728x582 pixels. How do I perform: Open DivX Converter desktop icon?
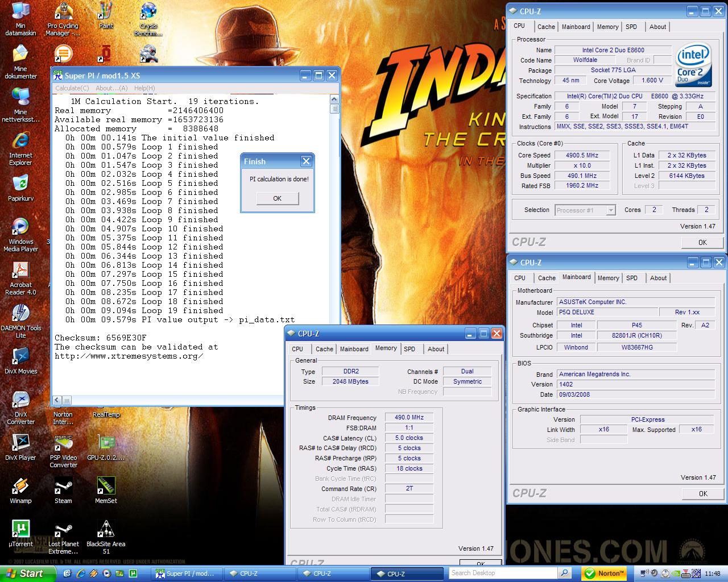[x=20, y=408]
